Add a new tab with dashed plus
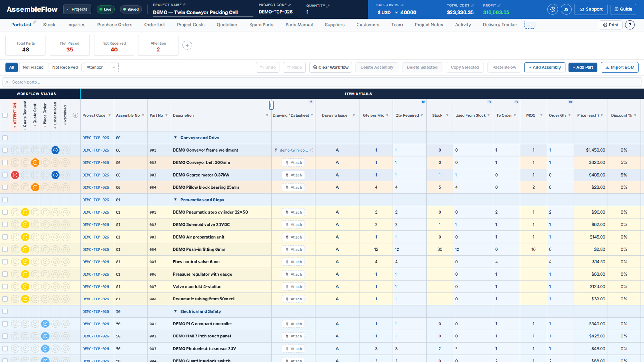The image size is (644, 362). [530, 25]
